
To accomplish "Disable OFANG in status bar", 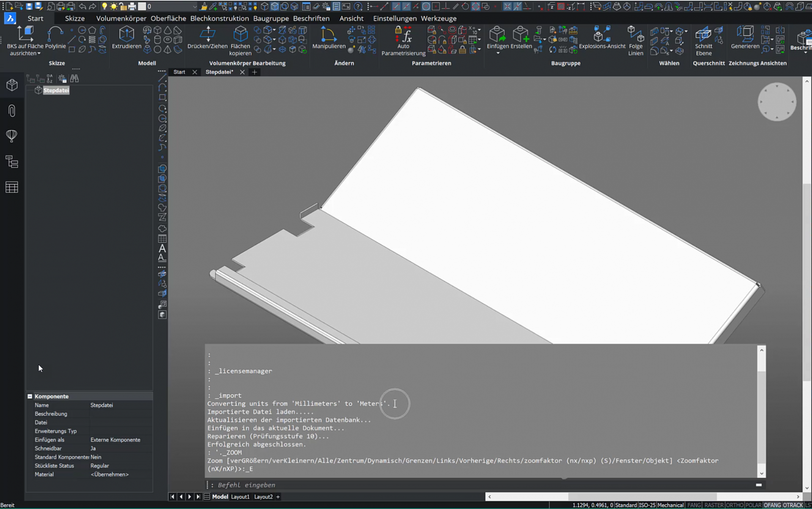I will tap(772, 505).
